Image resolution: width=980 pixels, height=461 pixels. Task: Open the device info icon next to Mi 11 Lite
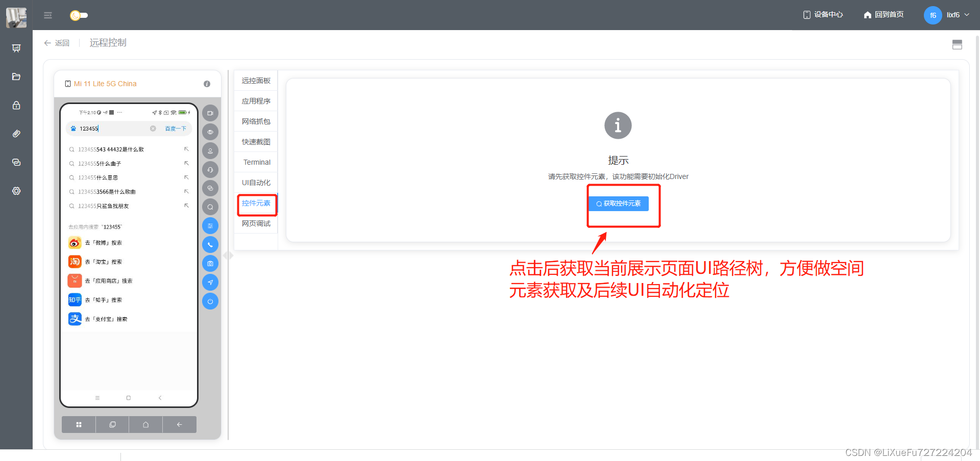pyautogui.click(x=207, y=84)
